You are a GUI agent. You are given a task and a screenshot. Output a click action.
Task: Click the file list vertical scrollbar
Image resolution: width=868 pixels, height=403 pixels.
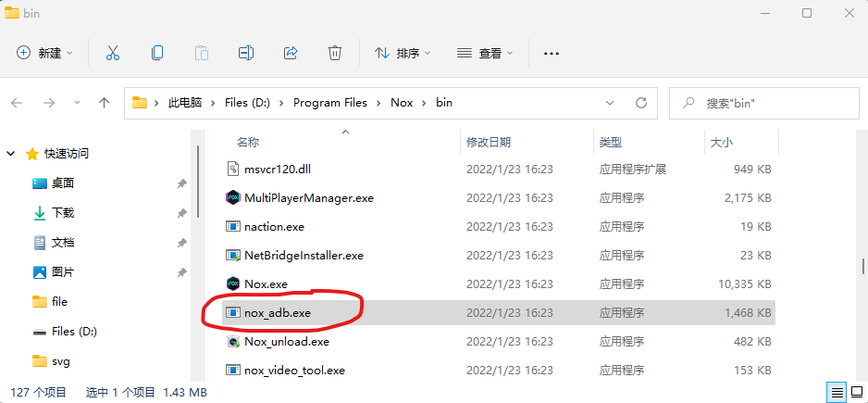[863, 267]
